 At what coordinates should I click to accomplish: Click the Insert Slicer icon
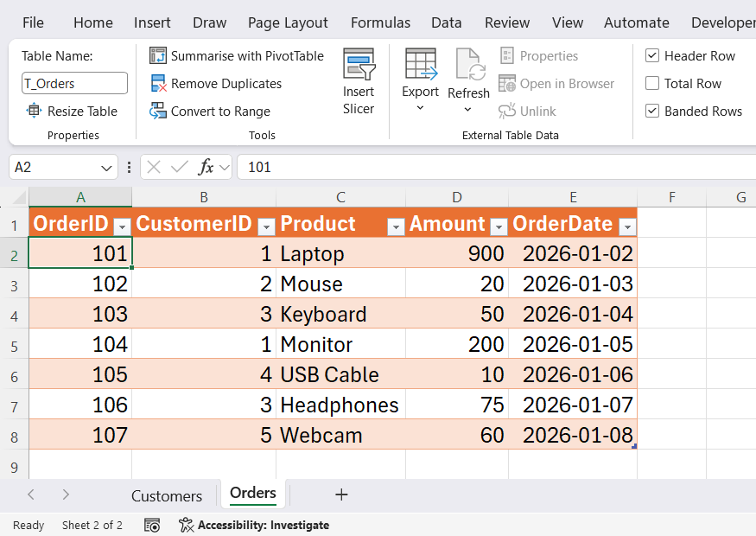pos(359,64)
